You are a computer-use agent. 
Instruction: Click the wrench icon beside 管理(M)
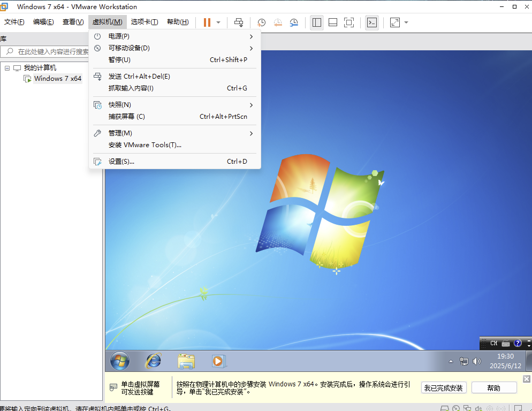tap(97, 133)
